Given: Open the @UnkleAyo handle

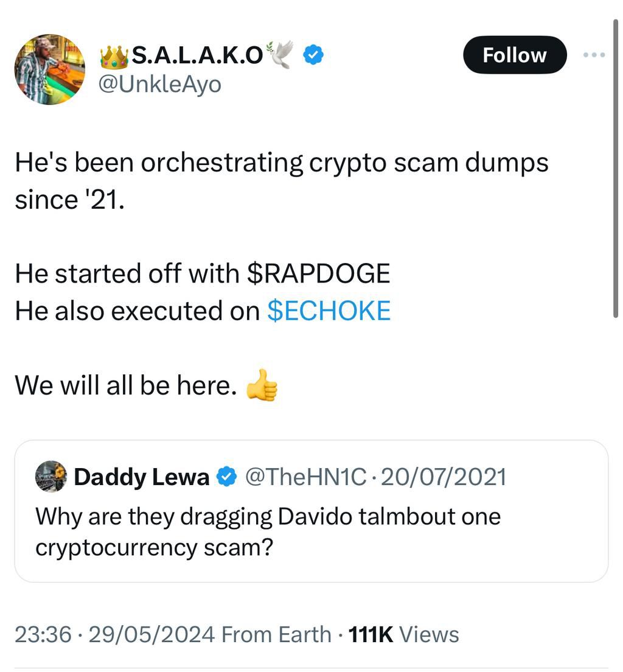Looking at the screenshot, I should point(161,83).
